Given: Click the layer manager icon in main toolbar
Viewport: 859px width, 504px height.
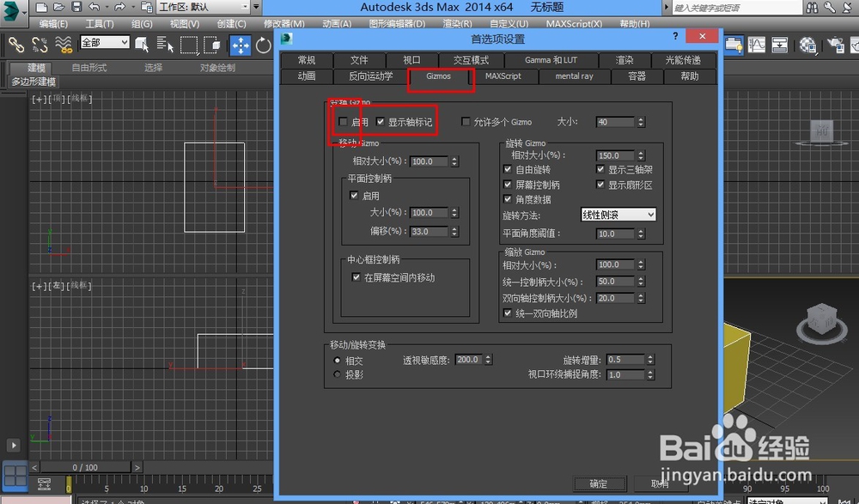Looking at the screenshot, I should click(734, 45).
